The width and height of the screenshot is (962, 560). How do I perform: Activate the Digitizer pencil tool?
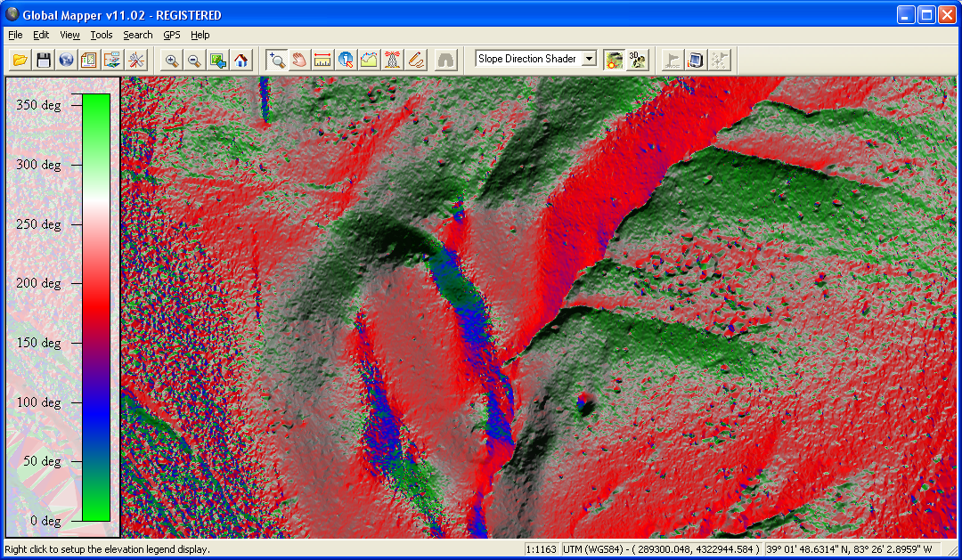pyautogui.click(x=415, y=60)
